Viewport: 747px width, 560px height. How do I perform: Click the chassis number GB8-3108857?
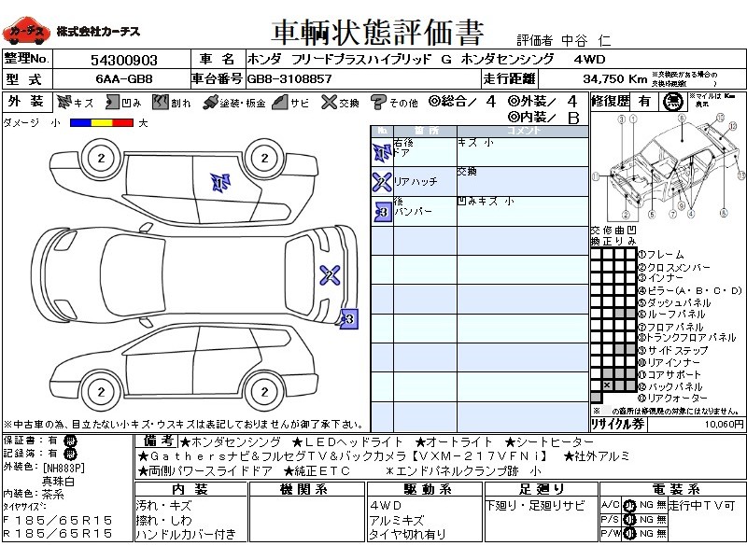pos(289,79)
